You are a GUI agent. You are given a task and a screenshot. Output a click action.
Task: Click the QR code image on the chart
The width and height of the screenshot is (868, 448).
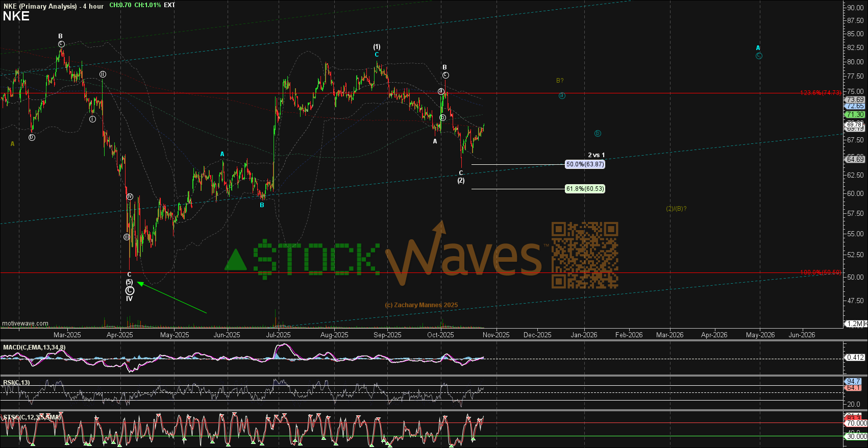tap(585, 255)
